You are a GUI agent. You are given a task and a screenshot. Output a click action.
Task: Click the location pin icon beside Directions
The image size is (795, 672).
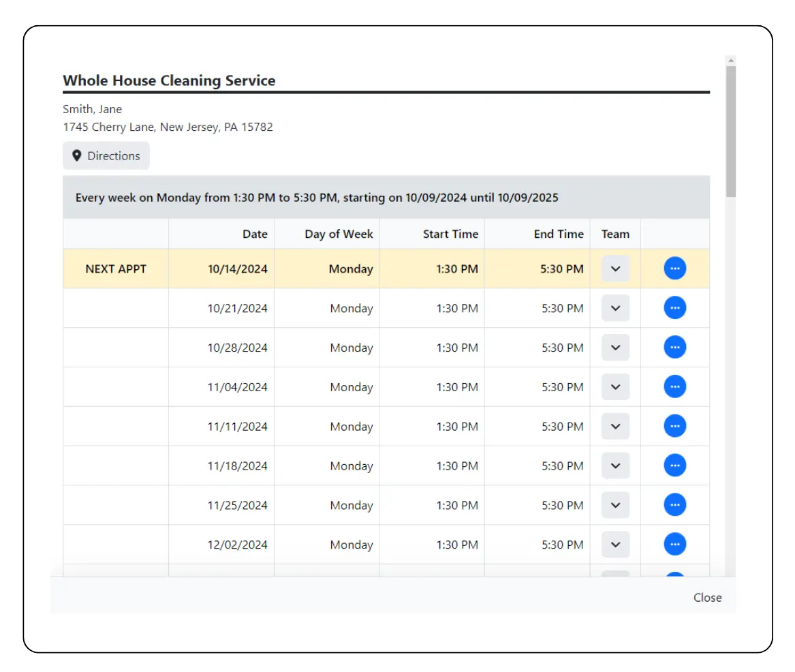(77, 155)
